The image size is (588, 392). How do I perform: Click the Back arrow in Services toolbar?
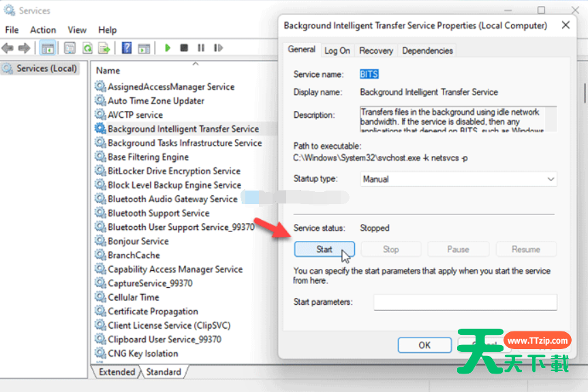[x=7, y=48]
